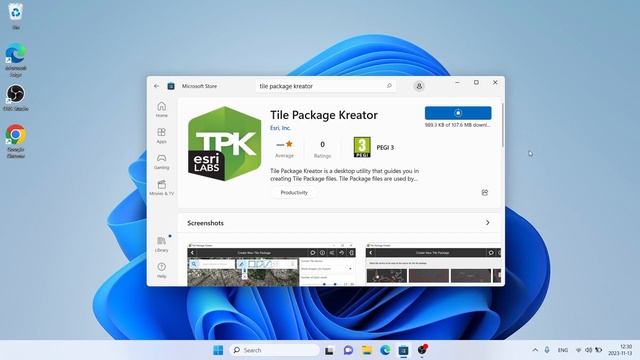Image resolution: width=640 pixels, height=360 pixels.
Task: Click the ENG language indicator
Action: coord(563,350)
